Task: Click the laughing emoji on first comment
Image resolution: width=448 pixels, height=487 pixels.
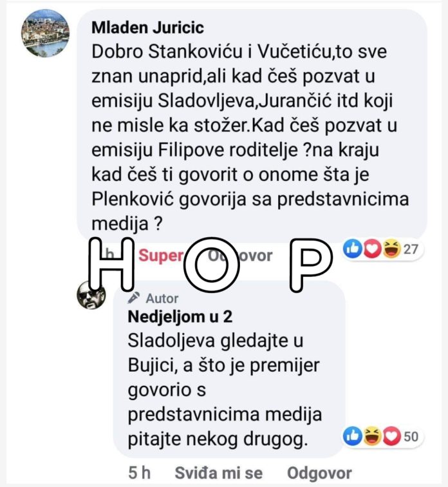Action: point(391,249)
